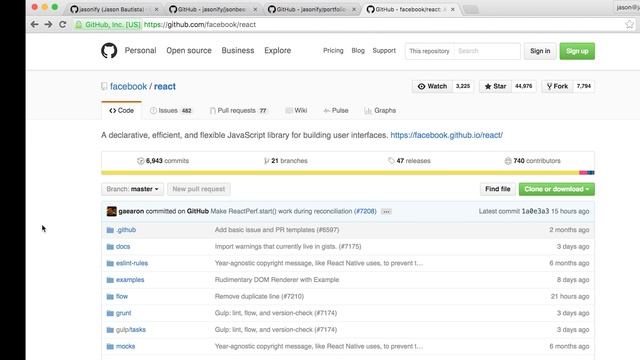The width and height of the screenshot is (640, 360).
Task: Click the Business nav item
Action: pos(238,51)
